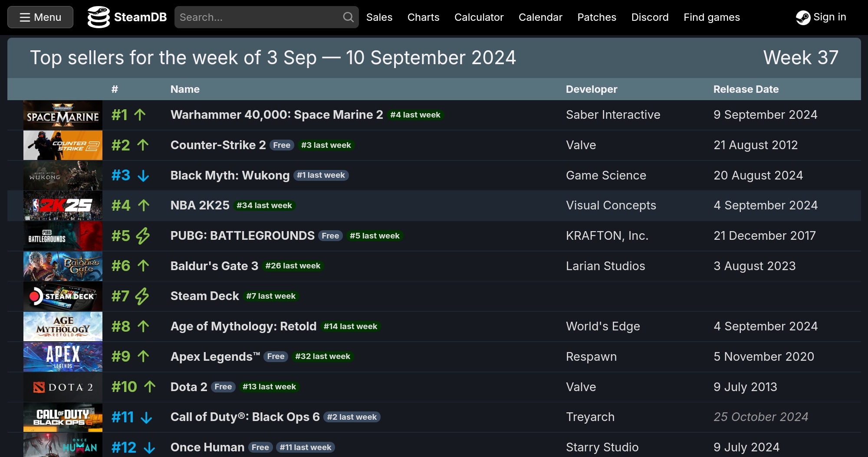Click '25 October 2024' release date
This screenshot has width=868, height=457.
pyautogui.click(x=761, y=417)
